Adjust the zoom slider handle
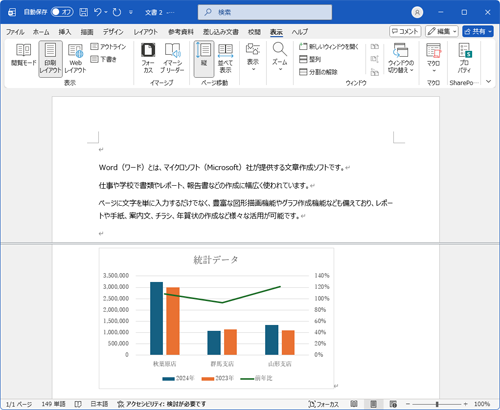Viewport: 500px width, 410px height. coord(437,404)
